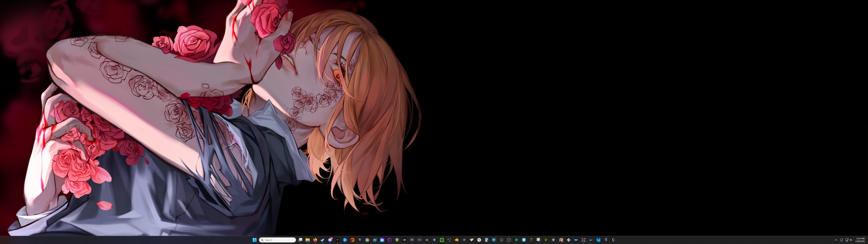Screen dimensions: 868x244
Task: Open the green Minecraft-style tree icon app
Action: 531,240
